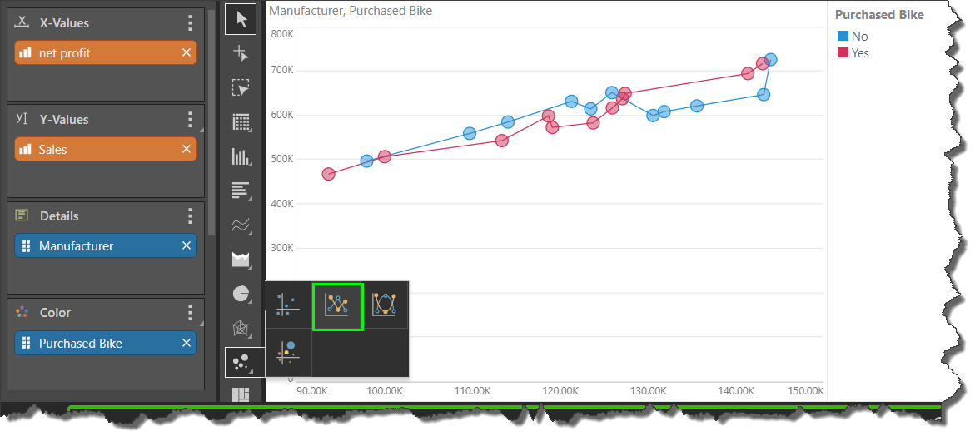Choose the lasso selection tool
980x441 pixels.
pos(241,88)
